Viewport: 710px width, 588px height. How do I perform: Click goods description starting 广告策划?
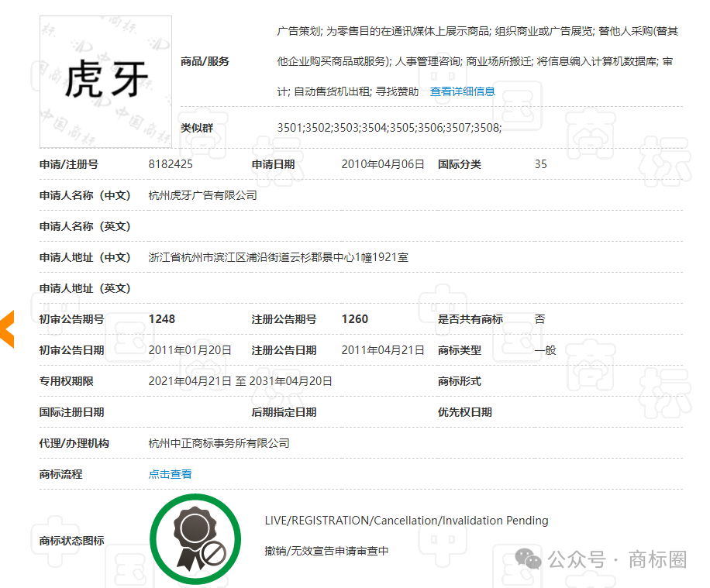point(477,61)
